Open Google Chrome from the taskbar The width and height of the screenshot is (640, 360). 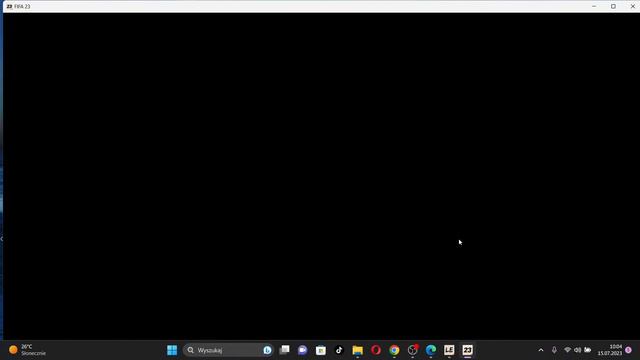[394, 350]
